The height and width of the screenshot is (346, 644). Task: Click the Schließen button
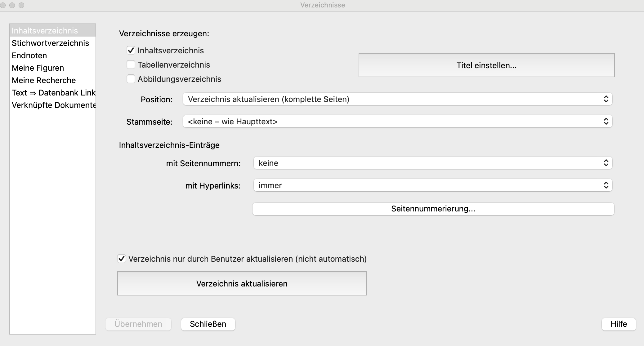tap(208, 324)
